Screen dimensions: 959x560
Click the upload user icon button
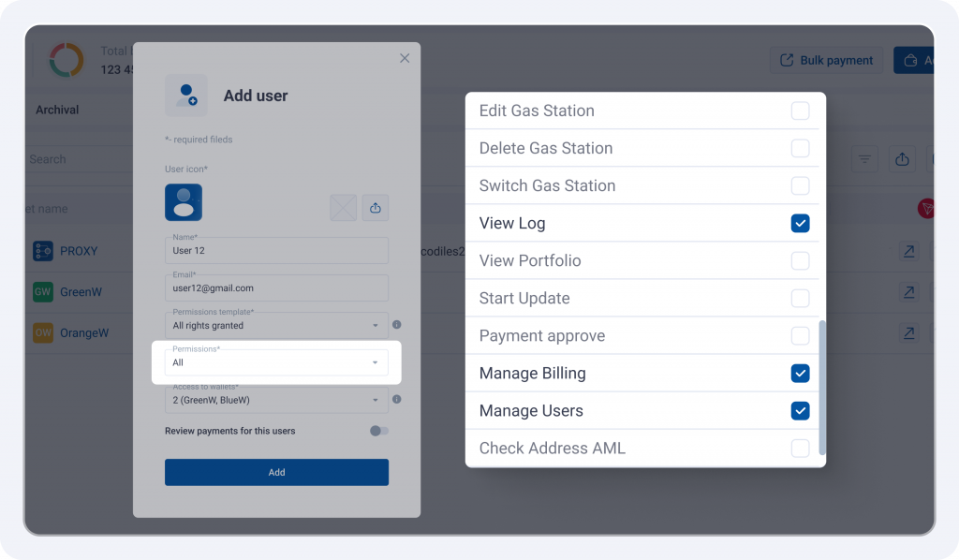[x=376, y=208]
